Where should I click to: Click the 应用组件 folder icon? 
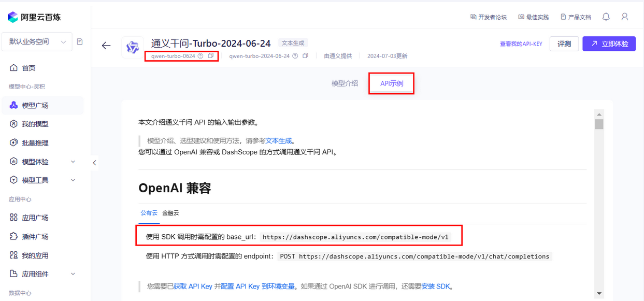coord(13,274)
